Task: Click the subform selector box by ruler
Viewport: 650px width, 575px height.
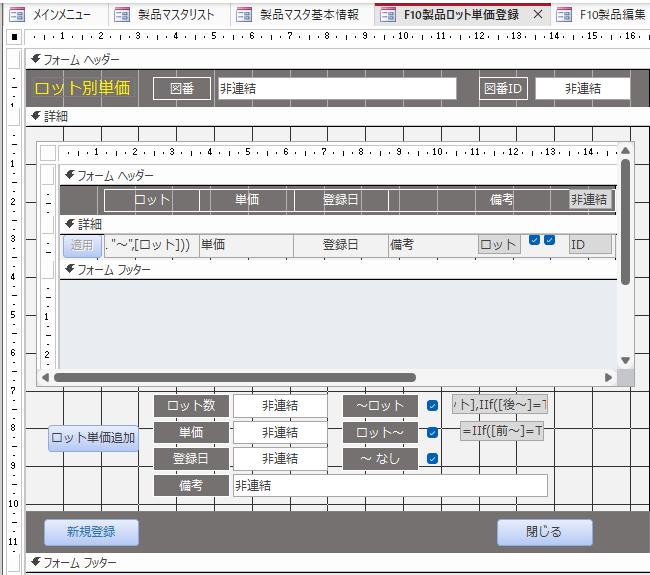Action: [x=48, y=153]
